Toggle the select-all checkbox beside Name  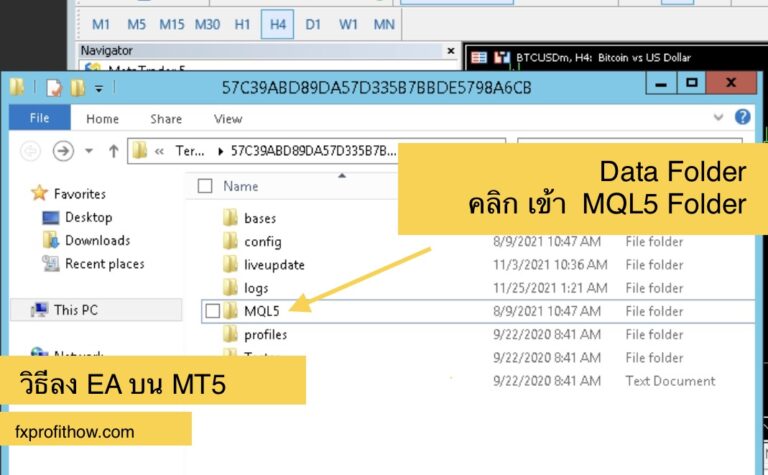tap(205, 186)
